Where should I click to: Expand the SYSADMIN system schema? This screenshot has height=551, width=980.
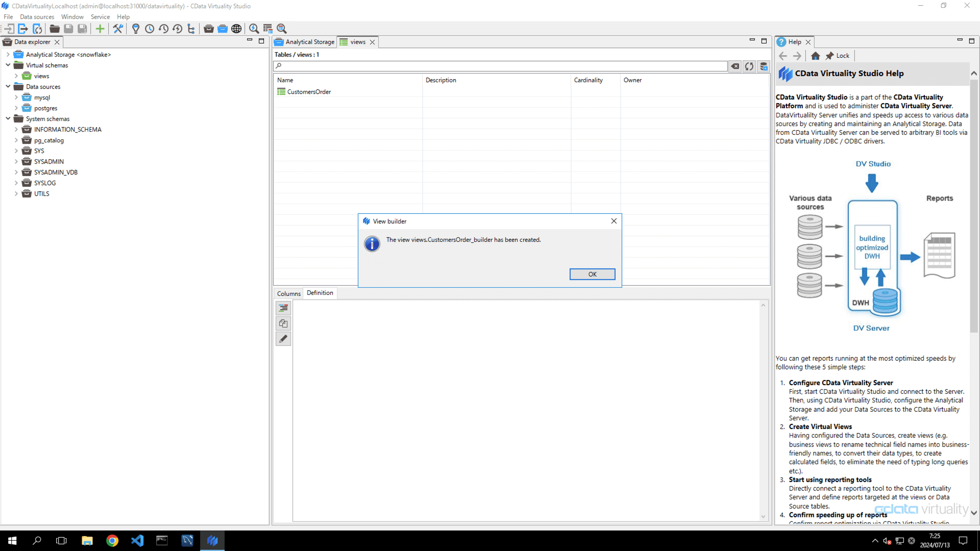16,161
